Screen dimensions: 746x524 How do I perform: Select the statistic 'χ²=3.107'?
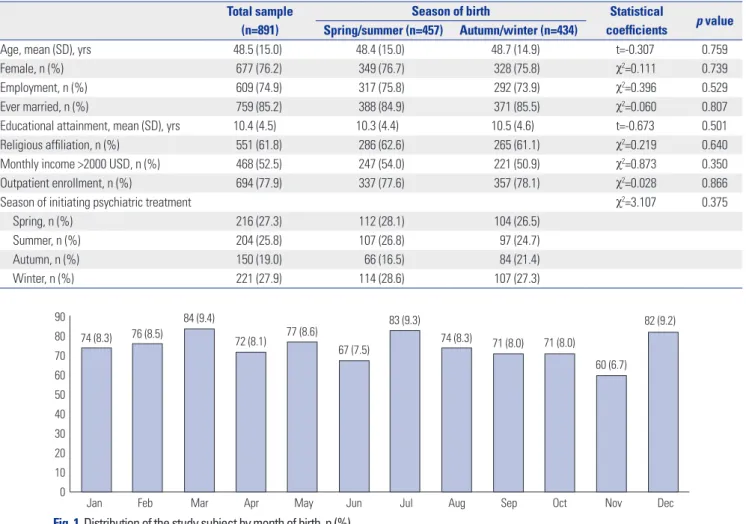click(636, 202)
